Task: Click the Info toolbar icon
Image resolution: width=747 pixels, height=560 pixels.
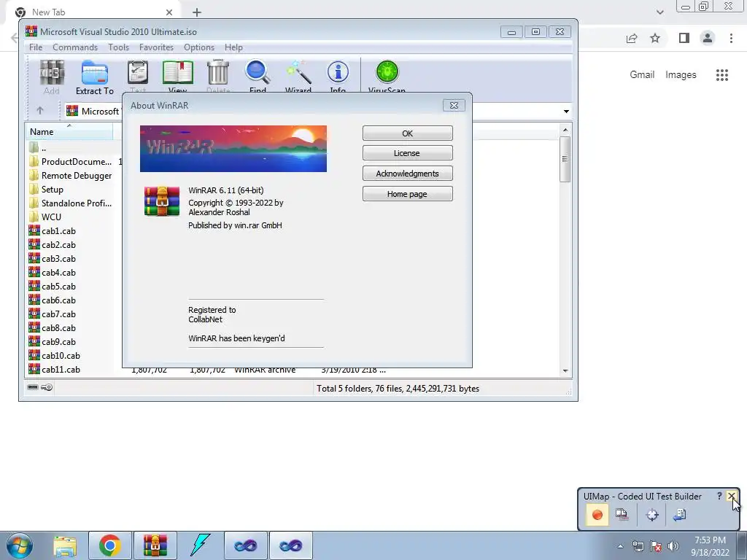Action: (338, 75)
